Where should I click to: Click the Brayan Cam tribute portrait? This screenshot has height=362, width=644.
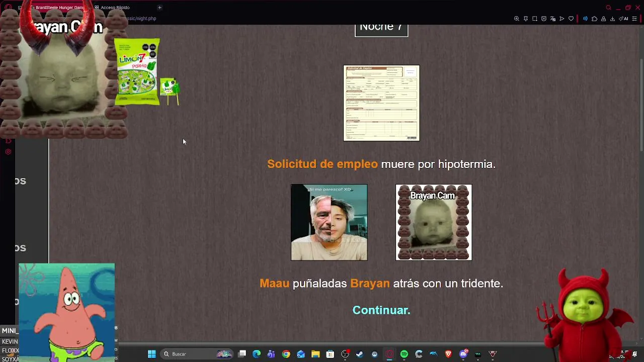[x=434, y=222]
